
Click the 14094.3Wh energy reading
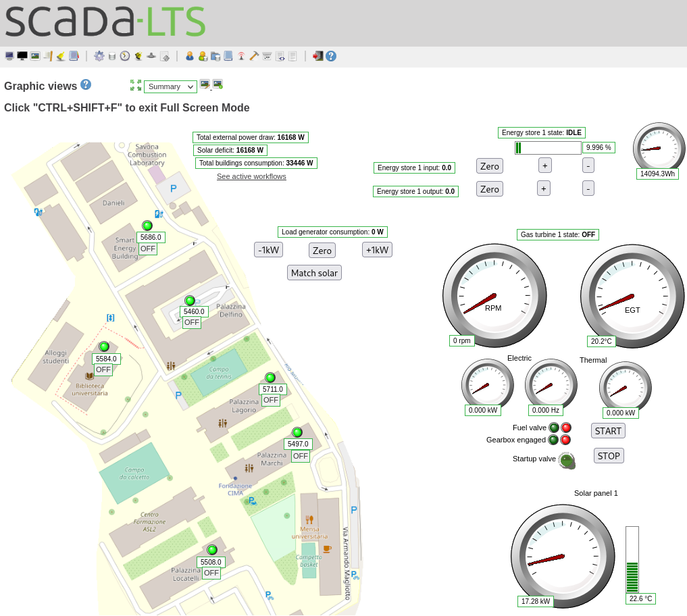point(657,174)
